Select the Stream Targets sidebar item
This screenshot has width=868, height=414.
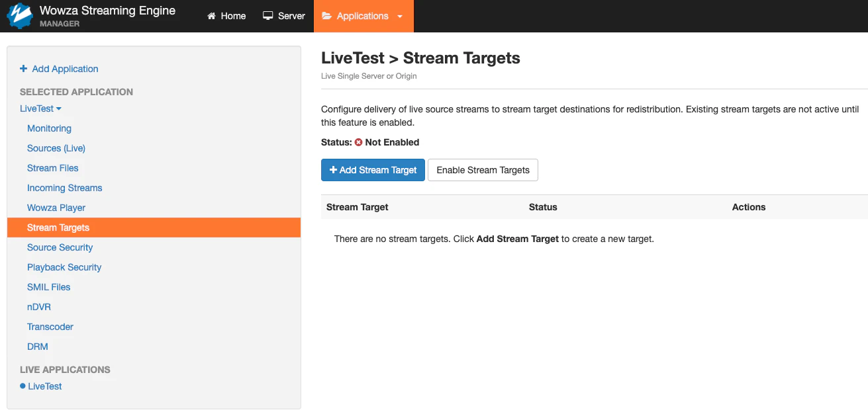pos(154,228)
